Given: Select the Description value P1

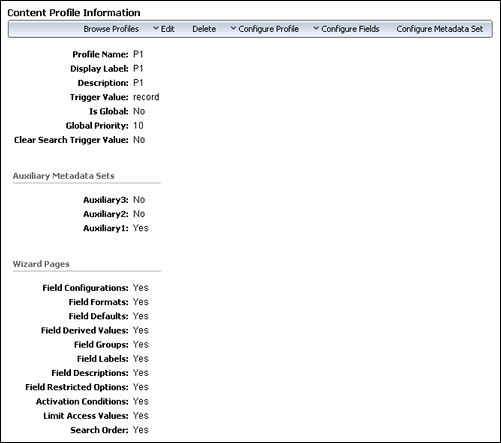Looking at the screenshot, I should tap(138, 83).
